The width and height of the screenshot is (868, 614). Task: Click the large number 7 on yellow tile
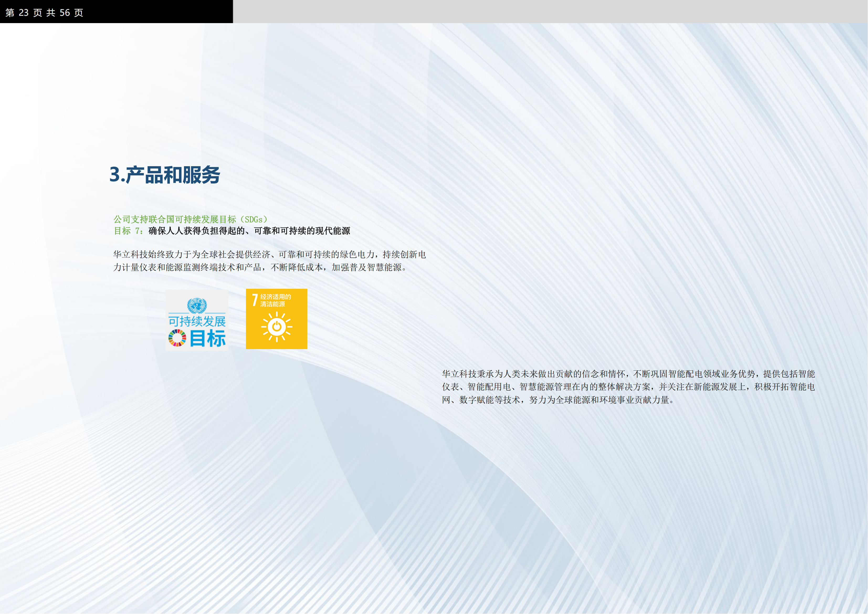point(255,300)
